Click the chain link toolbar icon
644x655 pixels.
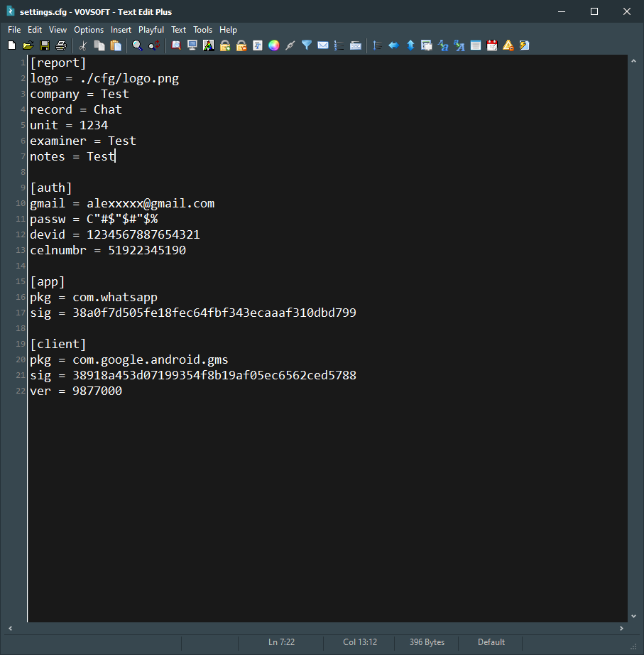click(290, 45)
